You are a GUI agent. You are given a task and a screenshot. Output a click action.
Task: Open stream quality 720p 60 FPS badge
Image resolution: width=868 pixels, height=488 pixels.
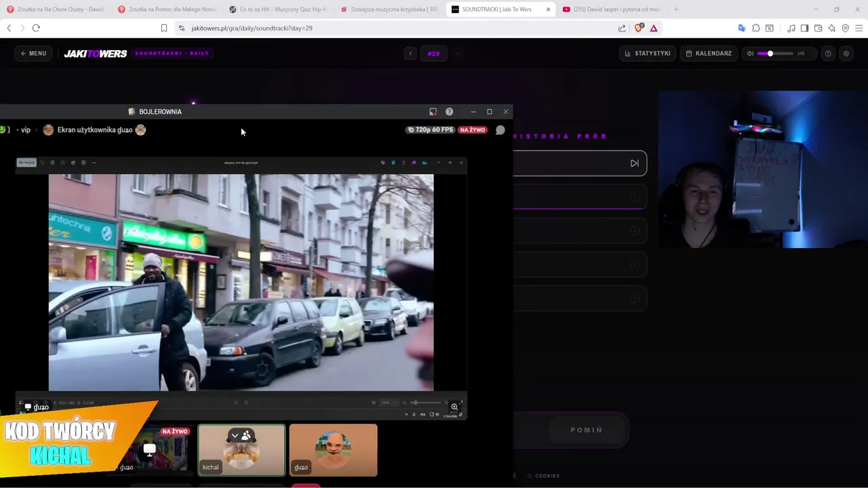point(430,129)
